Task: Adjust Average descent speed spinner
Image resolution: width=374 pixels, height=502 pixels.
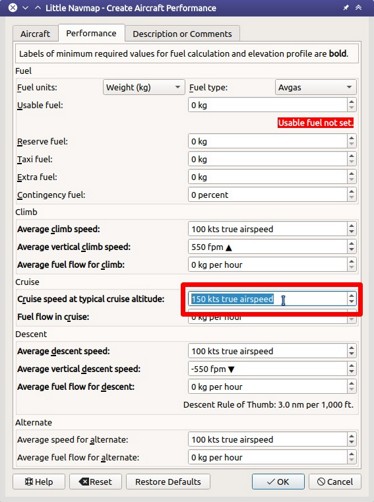Action: click(351, 351)
